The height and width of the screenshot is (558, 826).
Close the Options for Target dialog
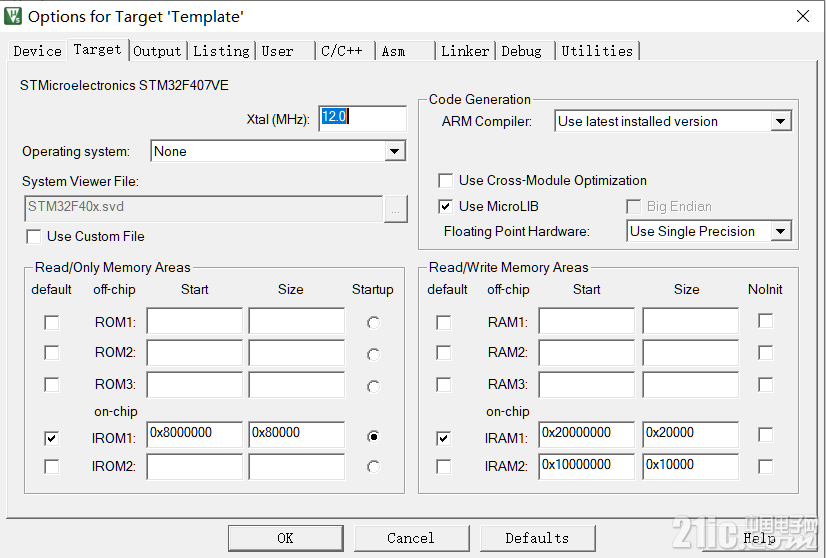point(803,16)
